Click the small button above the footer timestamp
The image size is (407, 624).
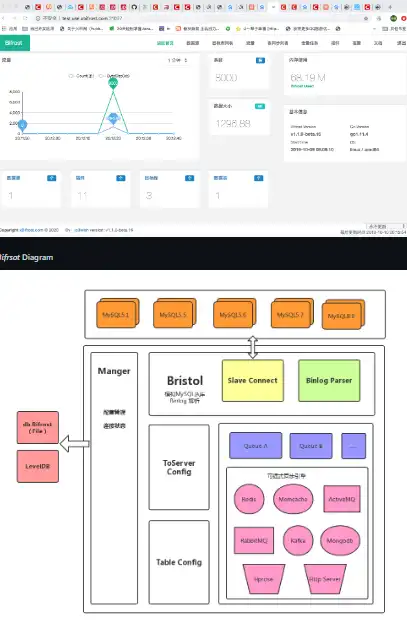point(384,226)
